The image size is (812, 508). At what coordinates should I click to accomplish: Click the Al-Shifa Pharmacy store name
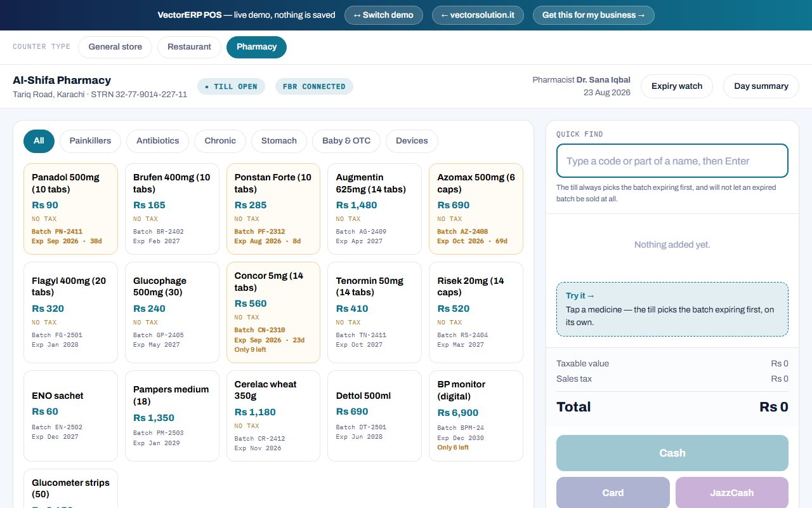(x=62, y=81)
